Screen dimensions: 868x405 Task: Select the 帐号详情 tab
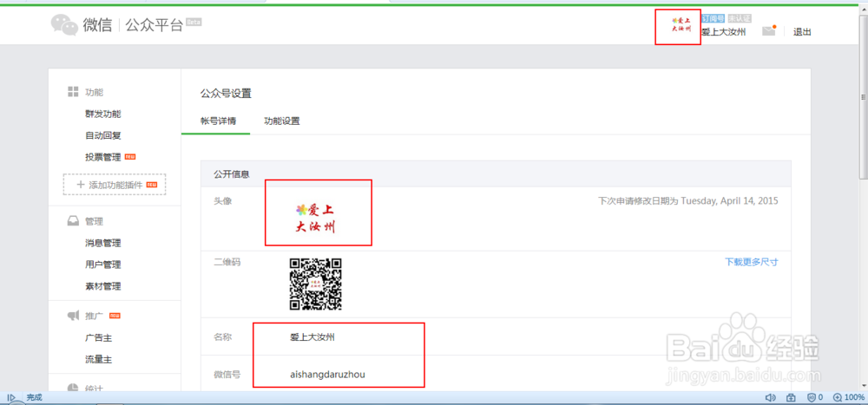click(x=218, y=121)
